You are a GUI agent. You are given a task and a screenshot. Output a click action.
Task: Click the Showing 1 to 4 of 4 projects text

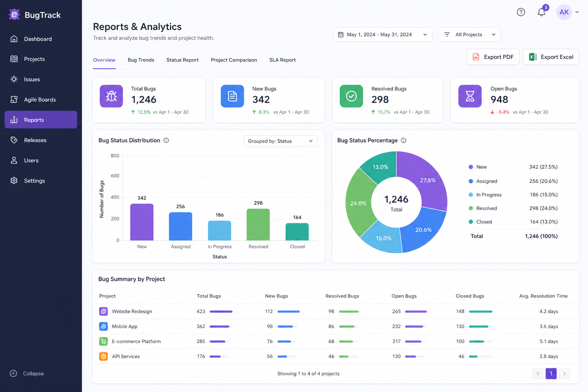coord(308,374)
